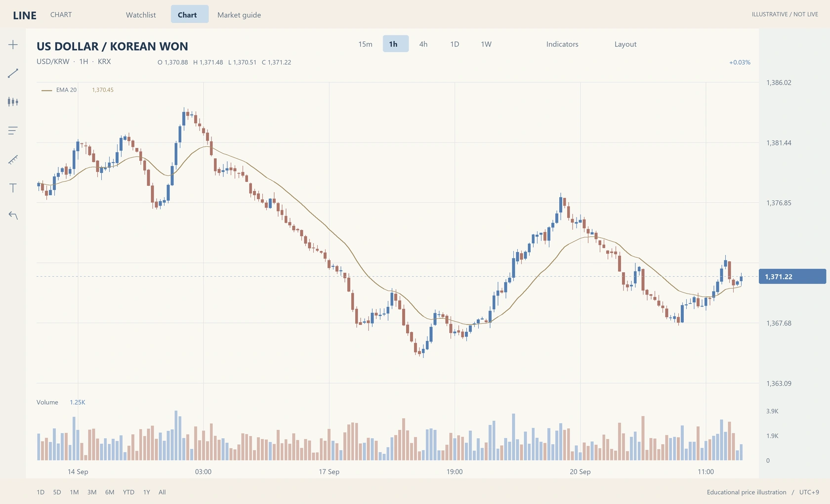Viewport: 830px width, 504px height.
Task: Set range to YTD
Action: (128, 492)
